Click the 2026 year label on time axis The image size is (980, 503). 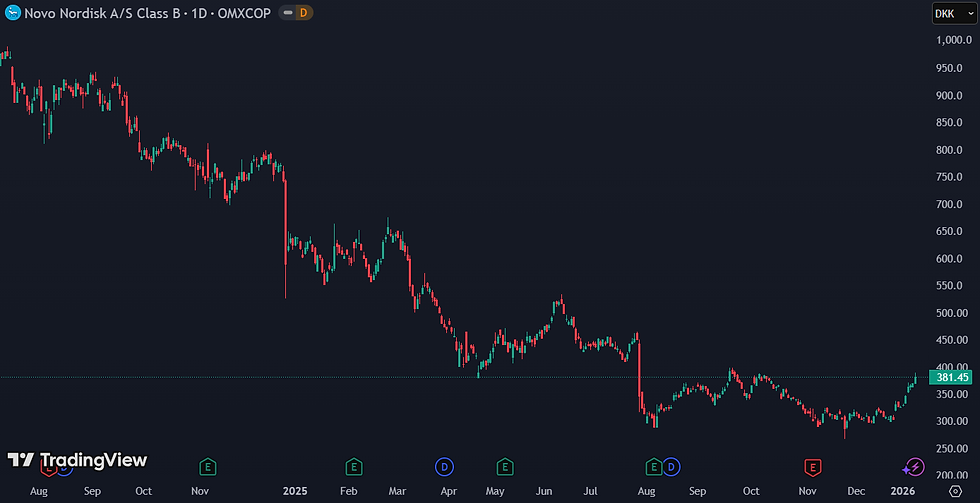(x=902, y=491)
